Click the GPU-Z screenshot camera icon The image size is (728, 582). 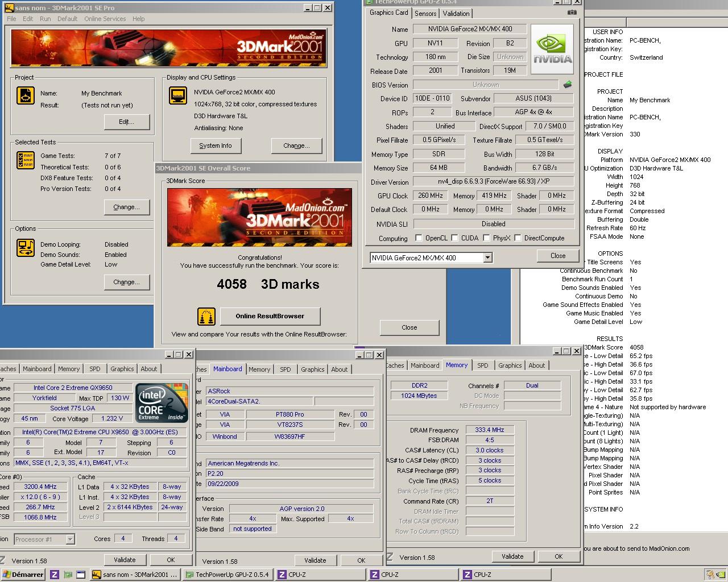coord(572,12)
